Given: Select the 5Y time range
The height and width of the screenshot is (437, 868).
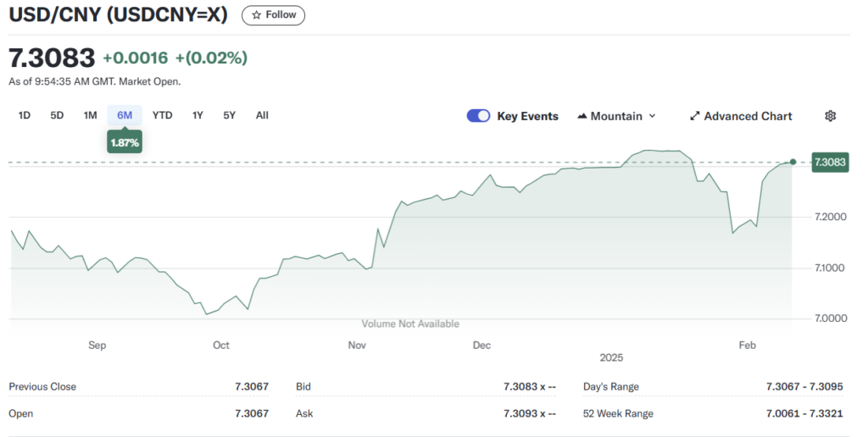Looking at the screenshot, I should pos(230,115).
